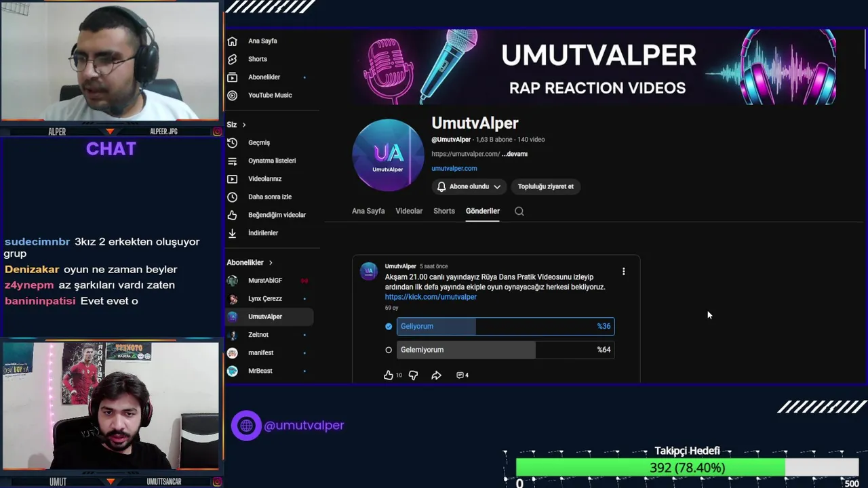Click the banininpatisi chat username
The image size is (868, 488).
tap(40, 301)
